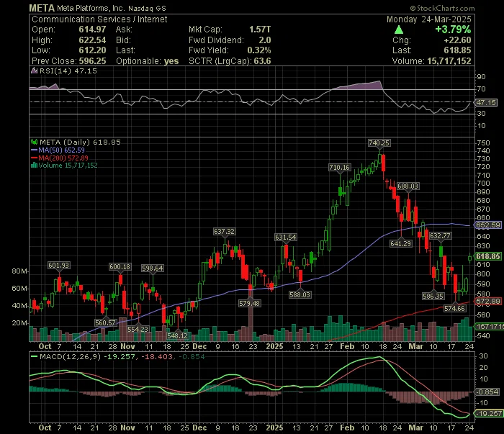Viewport: 504px width, 434px height.
Task: Click the 637.32 price label
Action: point(224,231)
